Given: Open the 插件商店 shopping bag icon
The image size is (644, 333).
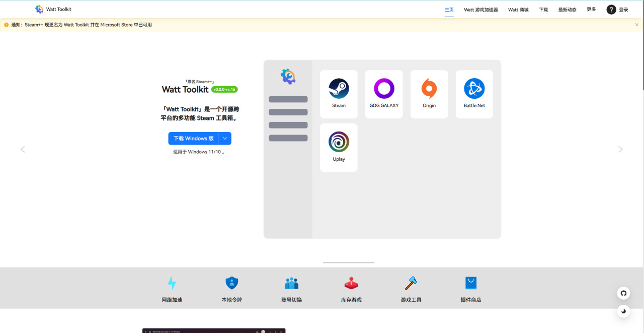Looking at the screenshot, I should point(471,283).
